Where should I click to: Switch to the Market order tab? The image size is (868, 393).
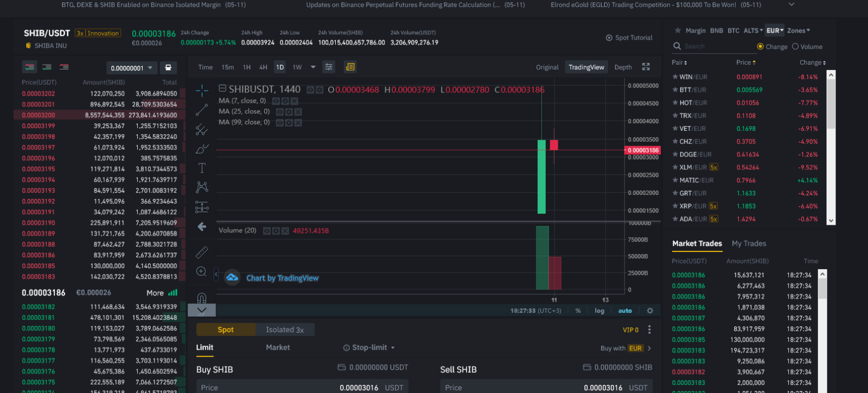[x=278, y=347]
